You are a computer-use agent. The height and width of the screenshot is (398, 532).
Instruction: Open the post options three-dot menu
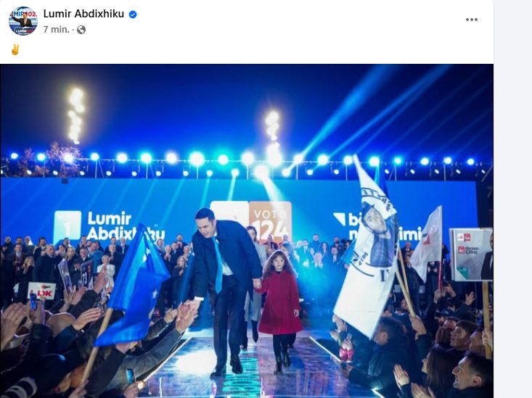pyautogui.click(x=471, y=20)
